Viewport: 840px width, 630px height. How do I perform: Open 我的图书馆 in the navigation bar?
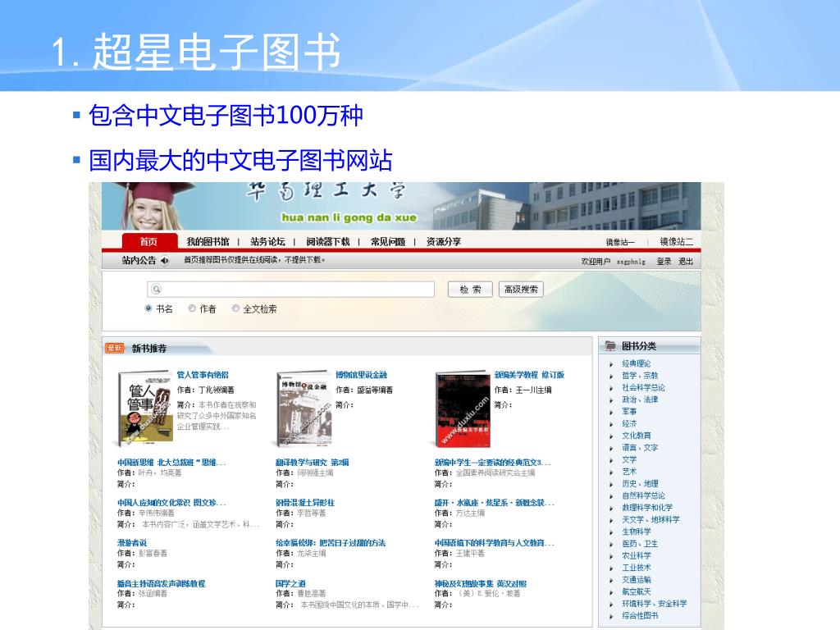[x=208, y=242]
